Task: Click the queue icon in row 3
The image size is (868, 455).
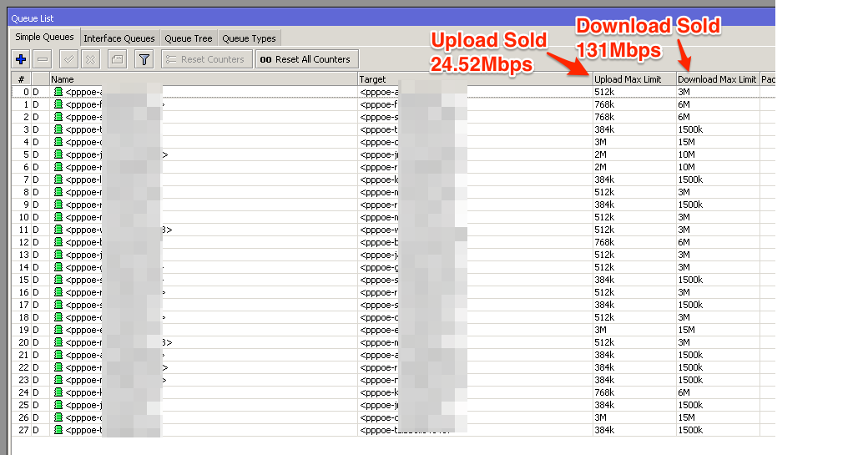Action: (x=58, y=129)
